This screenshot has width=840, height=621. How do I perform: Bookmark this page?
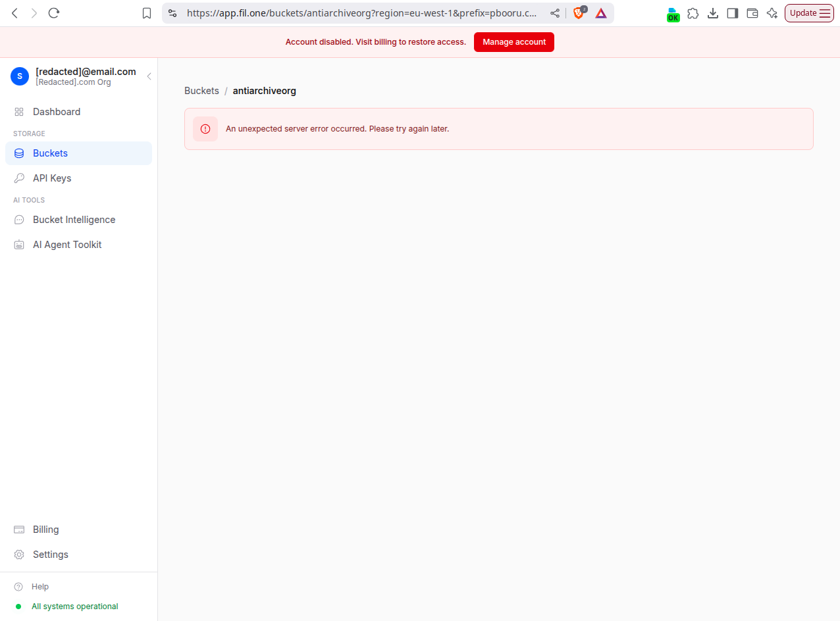click(x=147, y=13)
